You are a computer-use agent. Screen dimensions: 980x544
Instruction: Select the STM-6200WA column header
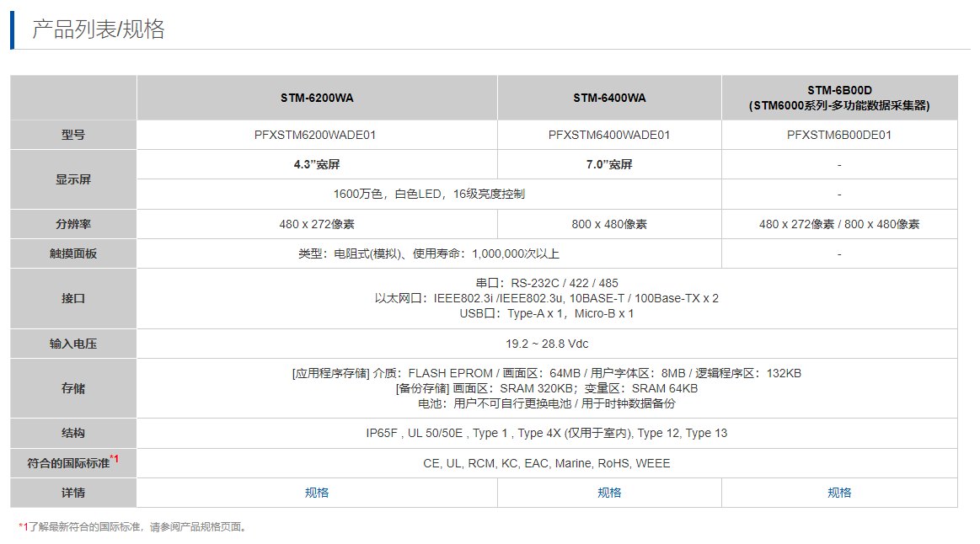pyautogui.click(x=317, y=98)
